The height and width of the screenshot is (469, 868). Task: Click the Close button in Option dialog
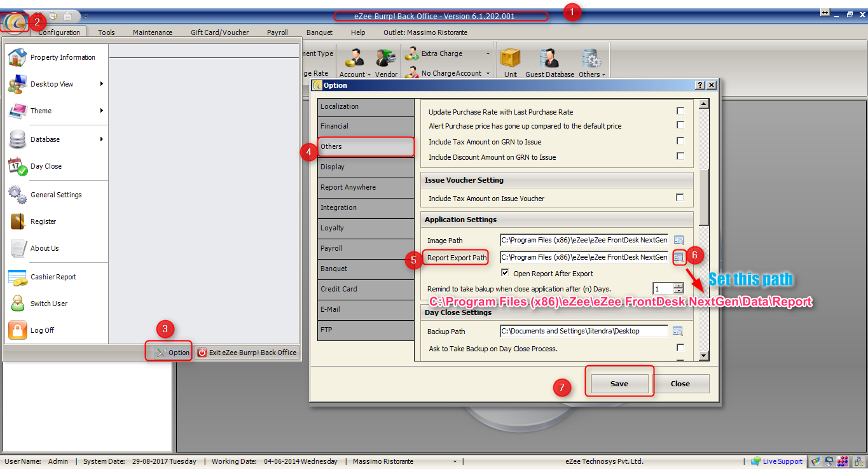click(x=680, y=384)
